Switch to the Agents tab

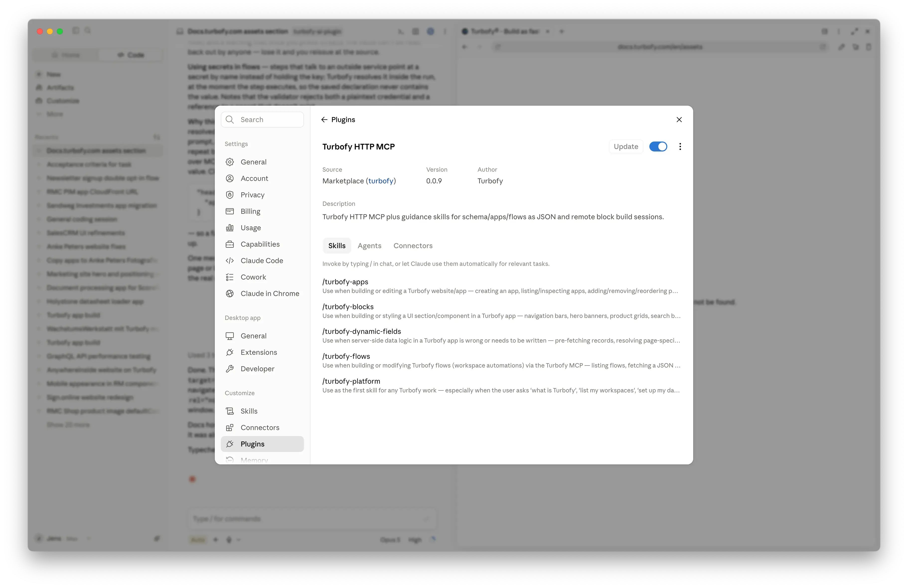click(369, 246)
